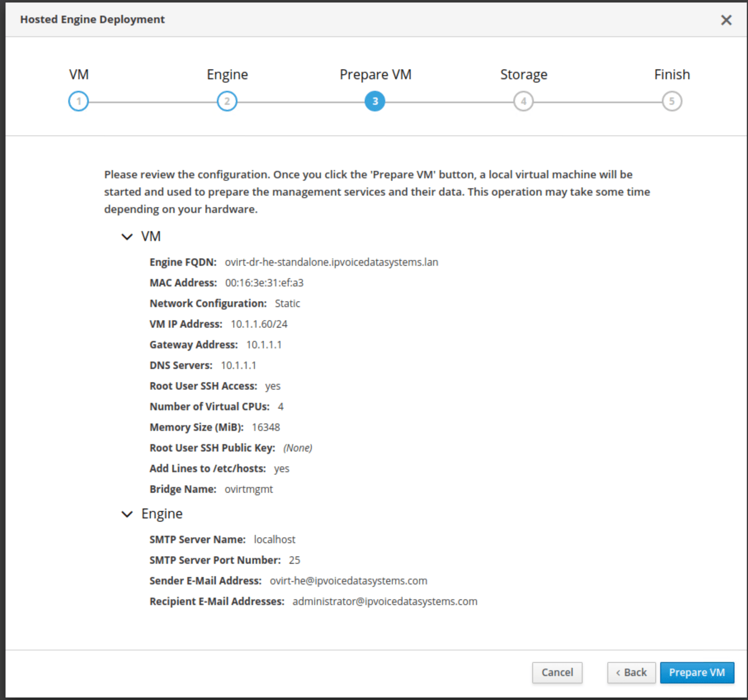Screen dimensions: 748x700
Task: Click the step 5 circle icon
Action: [671, 101]
